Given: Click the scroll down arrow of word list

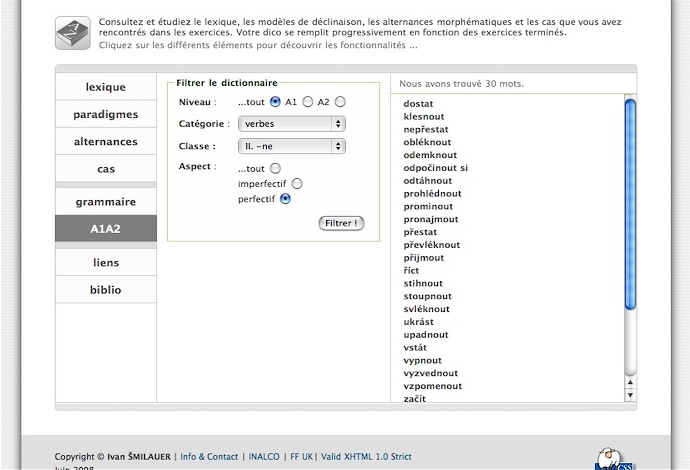Looking at the screenshot, I should 630,395.
